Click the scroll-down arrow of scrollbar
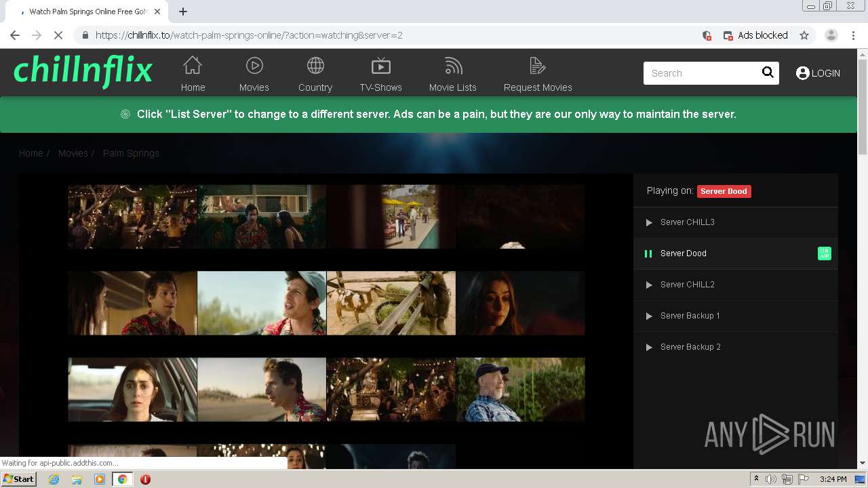This screenshot has height=488, width=868. [863, 464]
